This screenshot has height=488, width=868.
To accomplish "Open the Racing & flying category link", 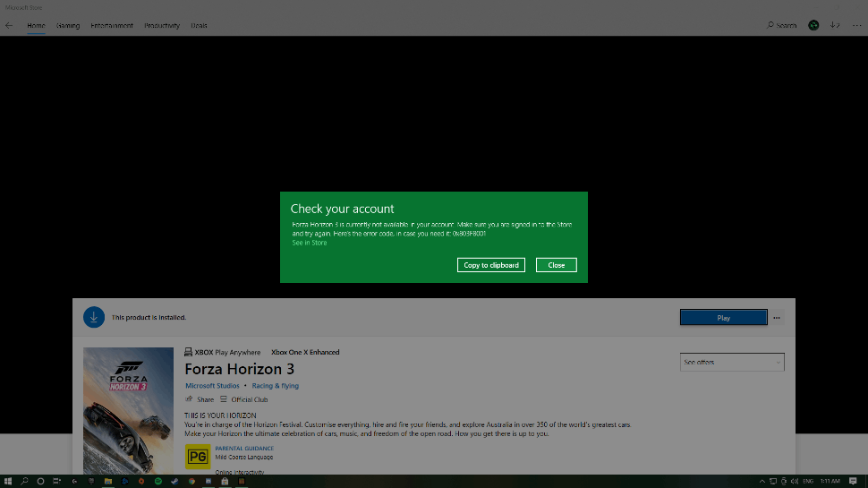I will [275, 386].
